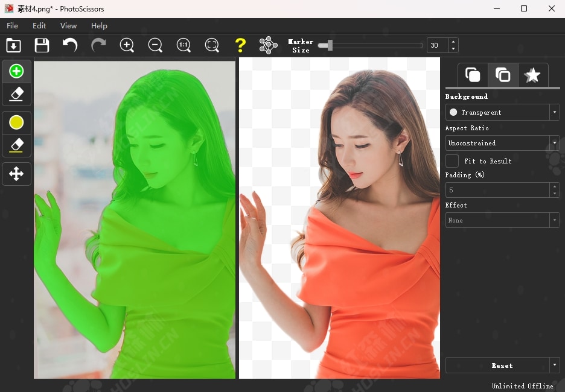Click the Marker Size slider track

pyautogui.click(x=374, y=45)
